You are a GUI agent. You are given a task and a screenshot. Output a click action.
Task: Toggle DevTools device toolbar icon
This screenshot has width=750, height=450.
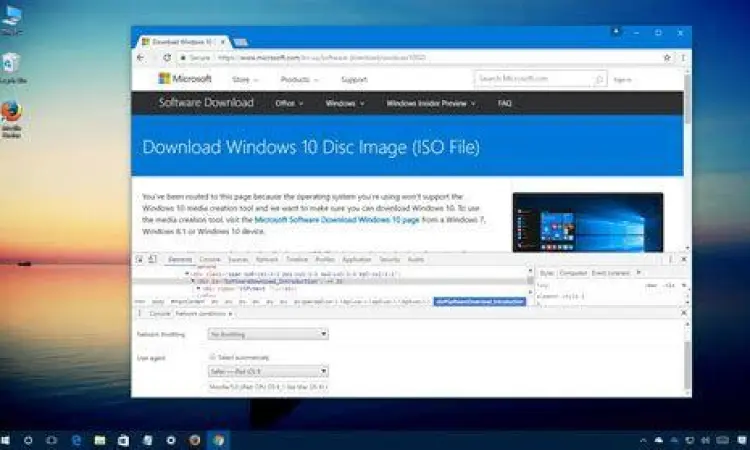point(153,259)
